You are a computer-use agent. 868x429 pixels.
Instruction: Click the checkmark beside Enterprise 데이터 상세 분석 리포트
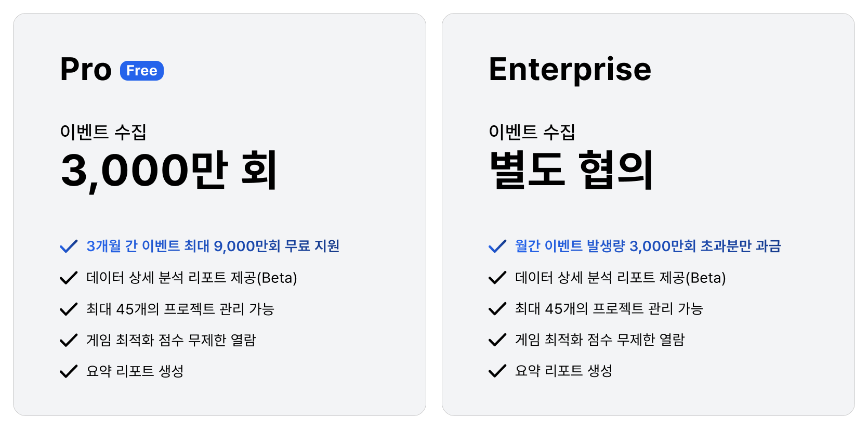click(x=497, y=278)
